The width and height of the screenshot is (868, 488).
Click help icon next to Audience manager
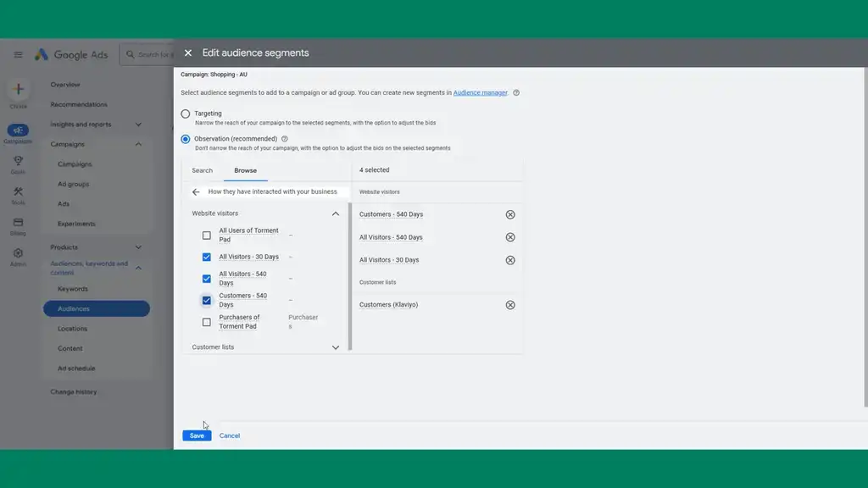pos(516,93)
